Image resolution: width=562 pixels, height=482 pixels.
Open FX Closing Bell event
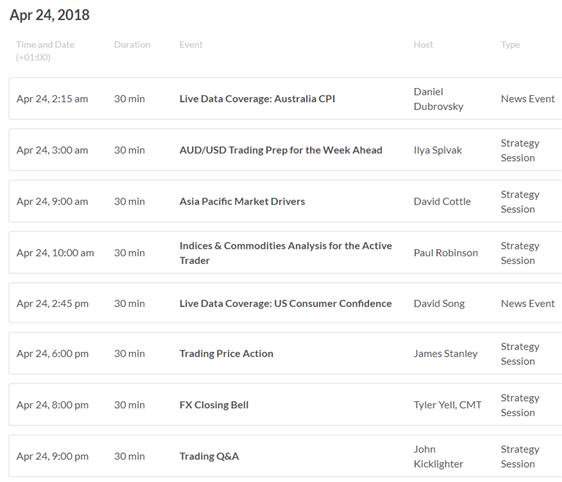pyautogui.click(x=214, y=405)
